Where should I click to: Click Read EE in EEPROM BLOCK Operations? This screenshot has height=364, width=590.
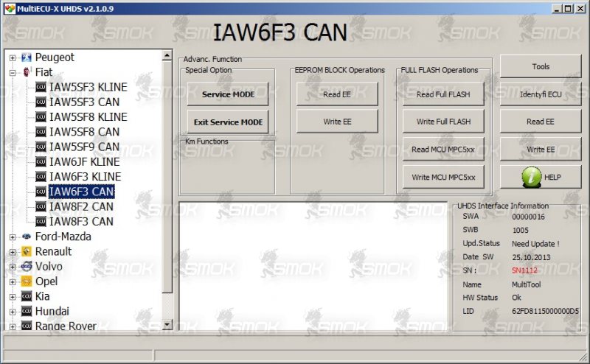tap(337, 94)
